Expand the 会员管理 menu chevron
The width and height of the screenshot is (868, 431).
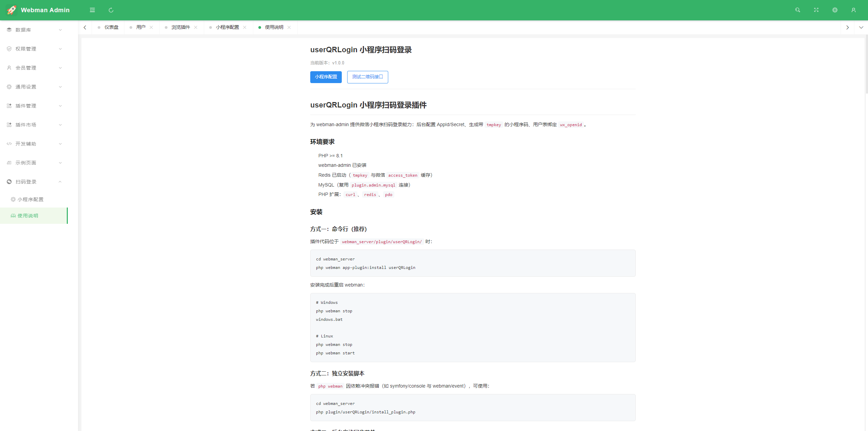click(60, 68)
